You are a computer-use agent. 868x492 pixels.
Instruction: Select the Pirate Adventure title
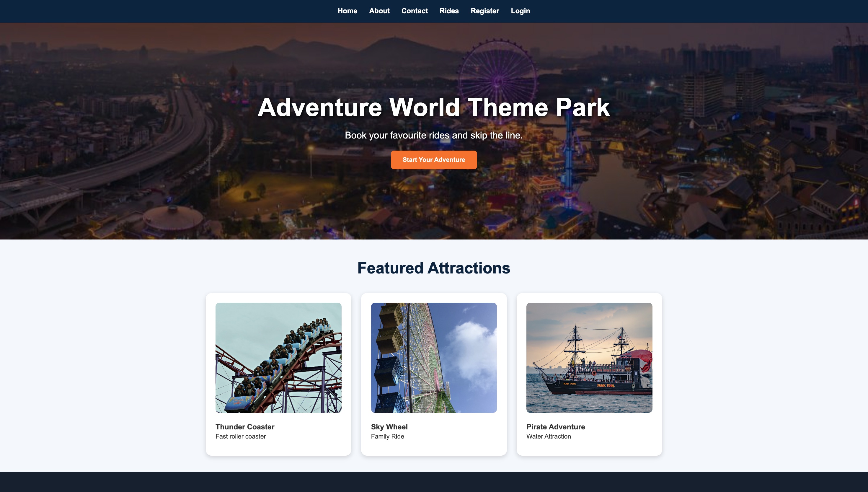(x=556, y=427)
